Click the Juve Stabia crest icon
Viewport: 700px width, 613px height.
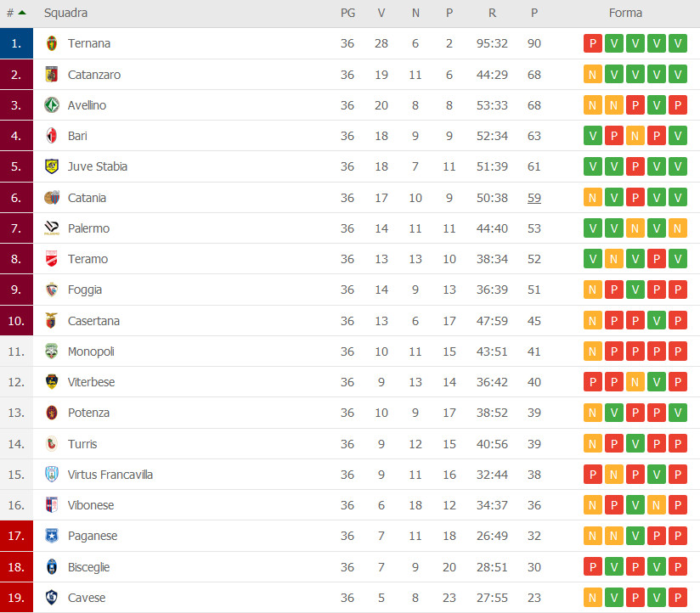tap(52, 166)
